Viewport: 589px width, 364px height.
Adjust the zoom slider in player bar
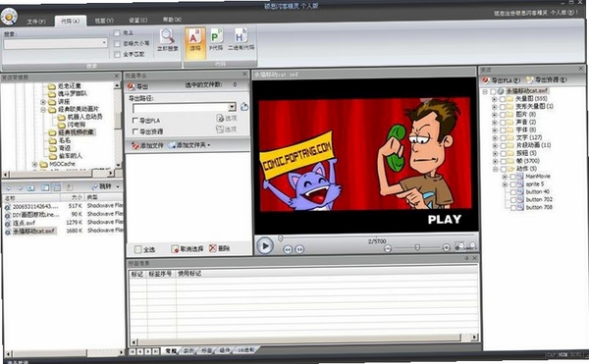point(417,247)
